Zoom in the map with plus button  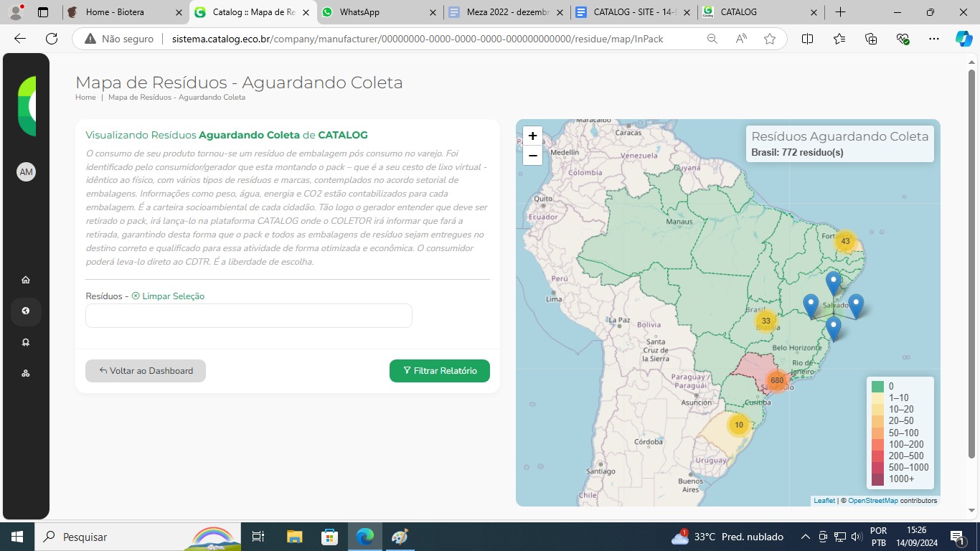tap(532, 136)
